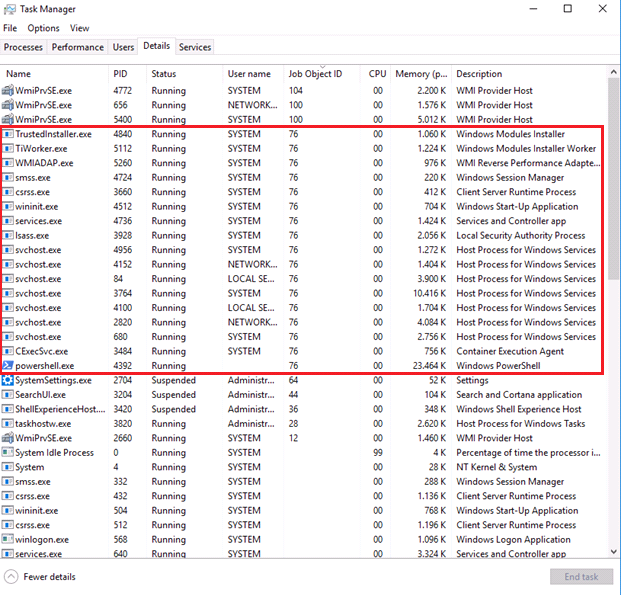Click icon of csrss.exe with PID 3660
The width and height of the screenshot is (623, 595).
pyautogui.click(x=8, y=192)
